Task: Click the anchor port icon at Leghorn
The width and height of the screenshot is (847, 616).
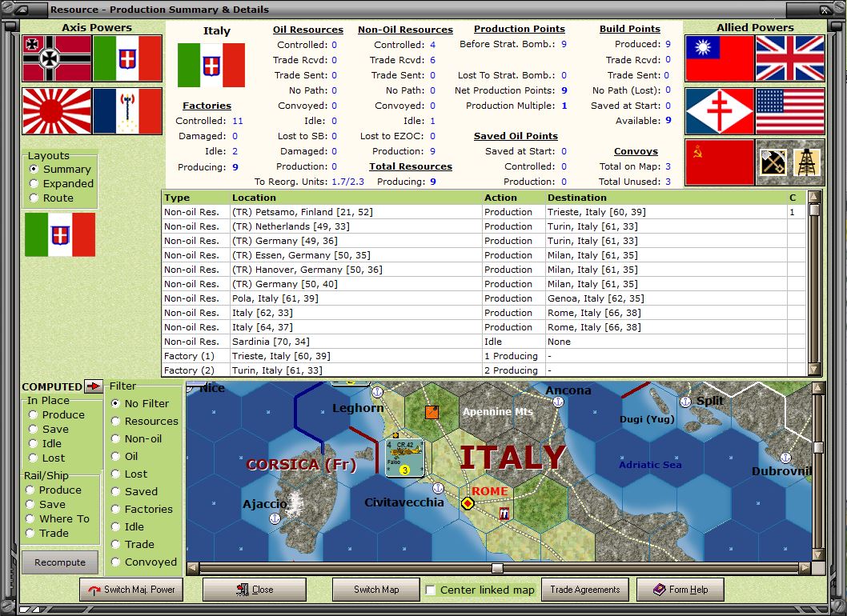Action: click(x=378, y=392)
